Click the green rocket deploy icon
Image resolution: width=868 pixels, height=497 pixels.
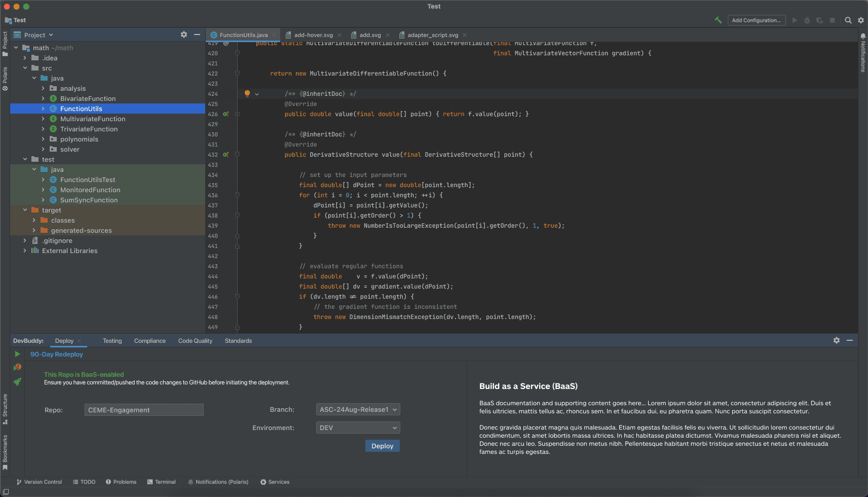[x=17, y=382]
